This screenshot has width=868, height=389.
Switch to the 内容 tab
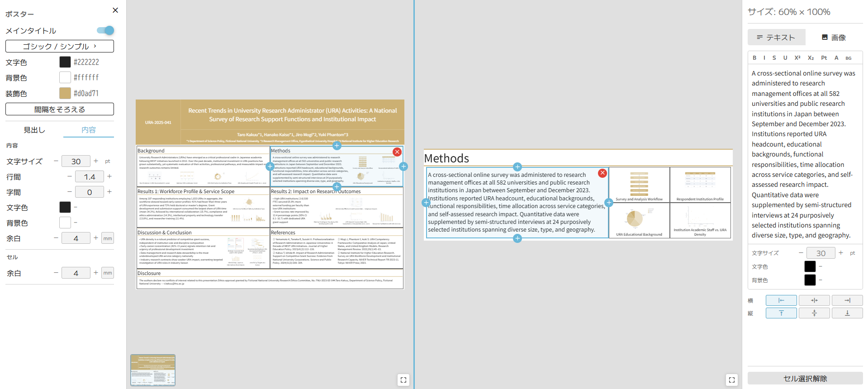[x=89, y=130]
